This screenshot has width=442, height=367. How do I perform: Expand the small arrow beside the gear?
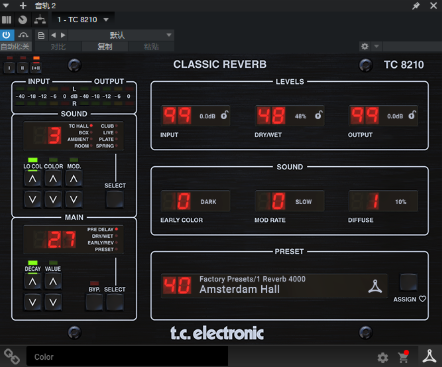377,46
